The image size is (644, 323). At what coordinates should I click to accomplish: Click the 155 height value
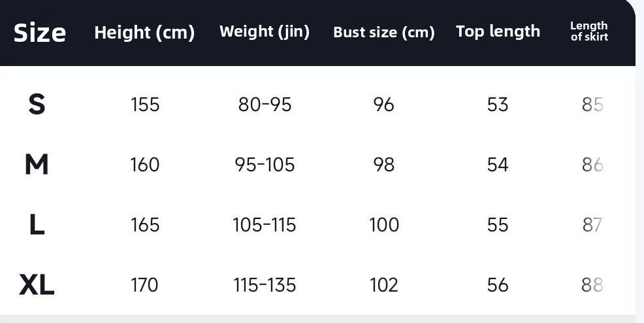point(145,105)
